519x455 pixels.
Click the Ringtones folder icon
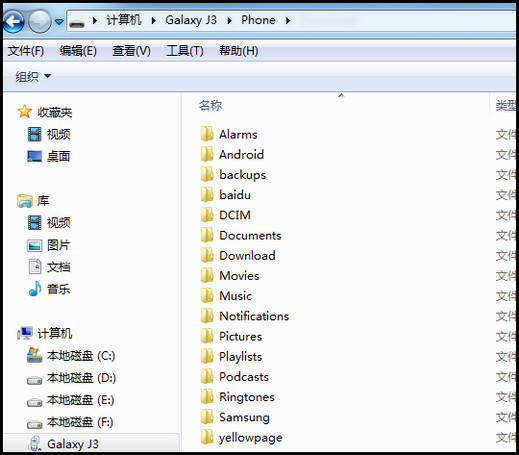[x=207, y=397]
